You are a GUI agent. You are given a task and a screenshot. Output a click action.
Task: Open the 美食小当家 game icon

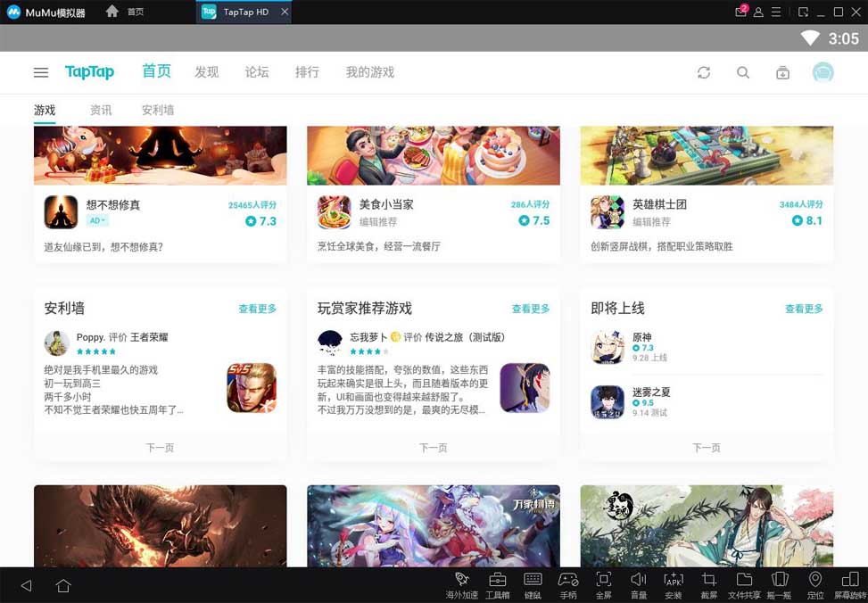coord(335,211)
